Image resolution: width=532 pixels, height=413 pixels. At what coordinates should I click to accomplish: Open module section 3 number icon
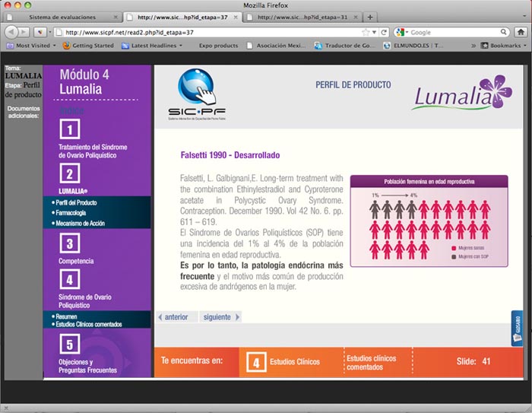pos(70,243)
